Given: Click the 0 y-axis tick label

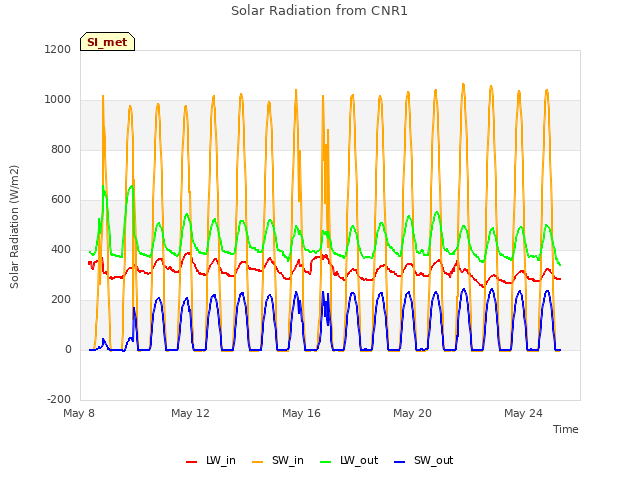Looking at the screenshot, I should [68, 349].
